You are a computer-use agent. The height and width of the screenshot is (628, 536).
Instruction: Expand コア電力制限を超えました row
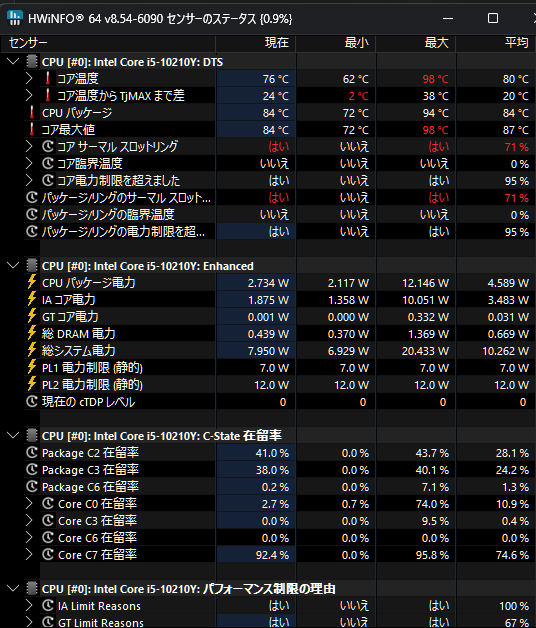(29, 180)
